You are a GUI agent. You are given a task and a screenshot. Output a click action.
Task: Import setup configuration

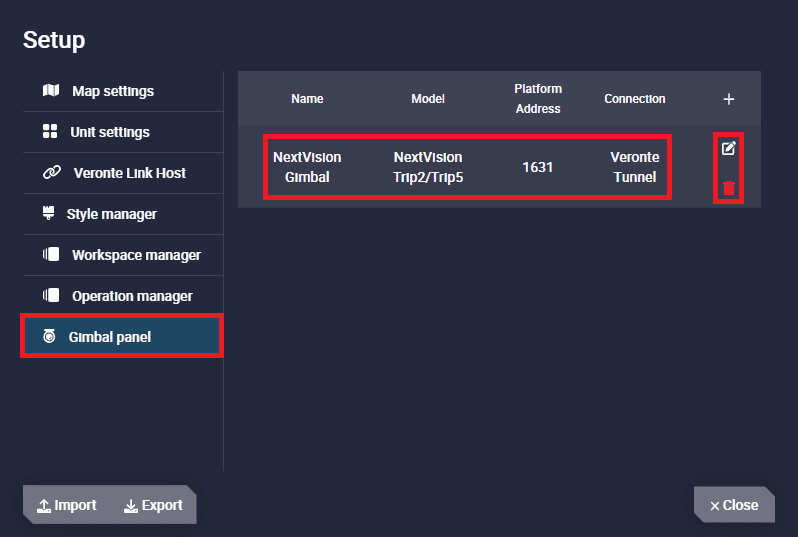(x=67, y=505)
